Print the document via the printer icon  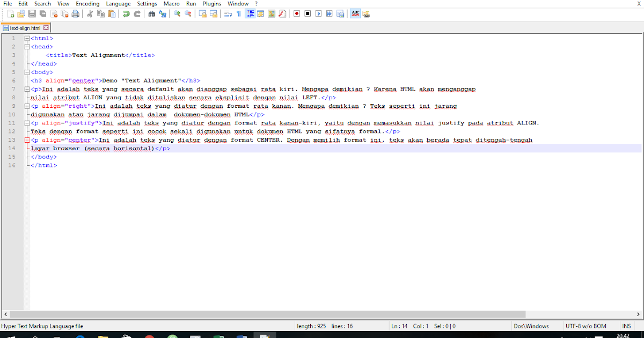(x=75, y=13)
